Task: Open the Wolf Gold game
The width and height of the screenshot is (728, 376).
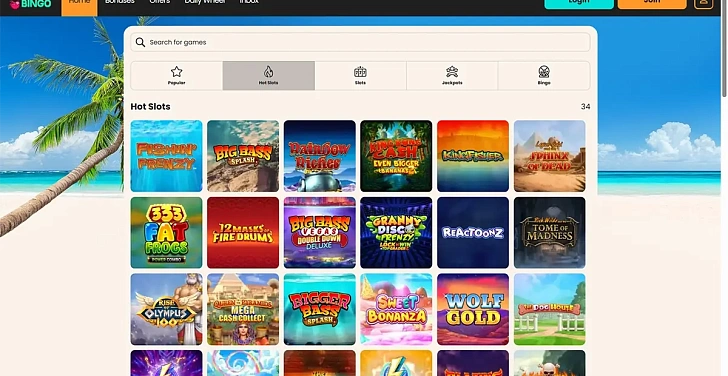Action: [x=473, y=309]
